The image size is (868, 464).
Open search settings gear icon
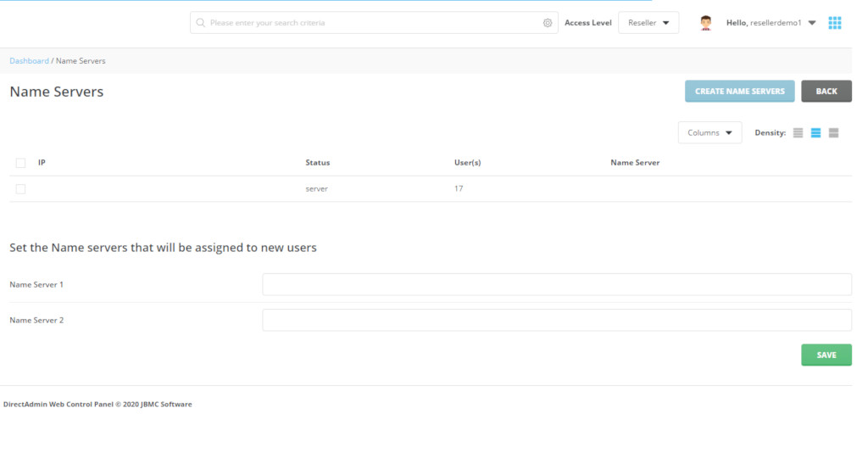[548, 23]
